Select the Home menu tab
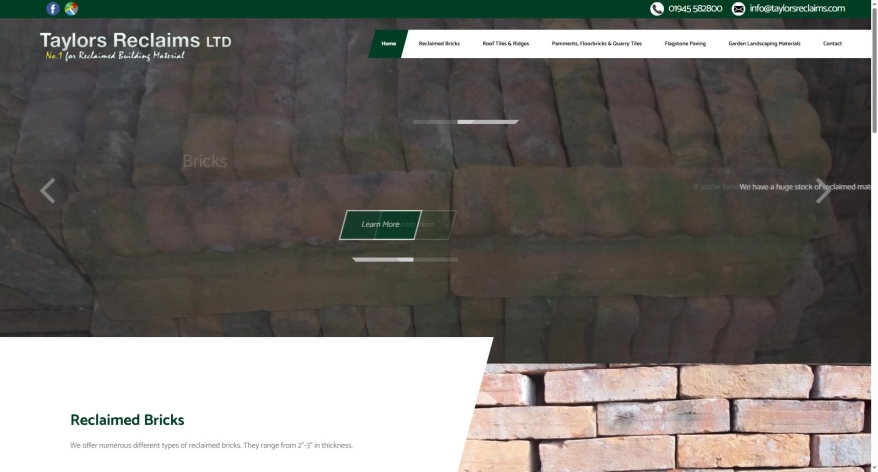878x472 pixels. [389, 44]
